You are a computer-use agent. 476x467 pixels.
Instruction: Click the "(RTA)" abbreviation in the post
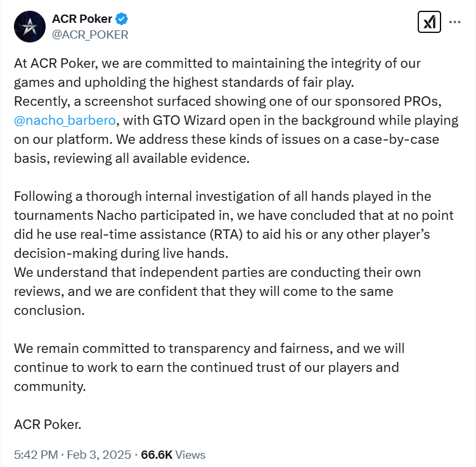pyautogui.click(x=226, y=234)
